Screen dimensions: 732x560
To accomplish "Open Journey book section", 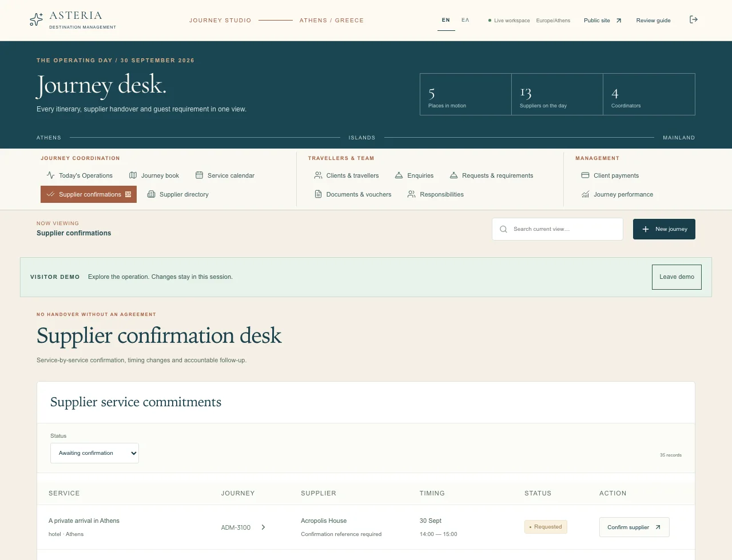I will coord(154,175).
